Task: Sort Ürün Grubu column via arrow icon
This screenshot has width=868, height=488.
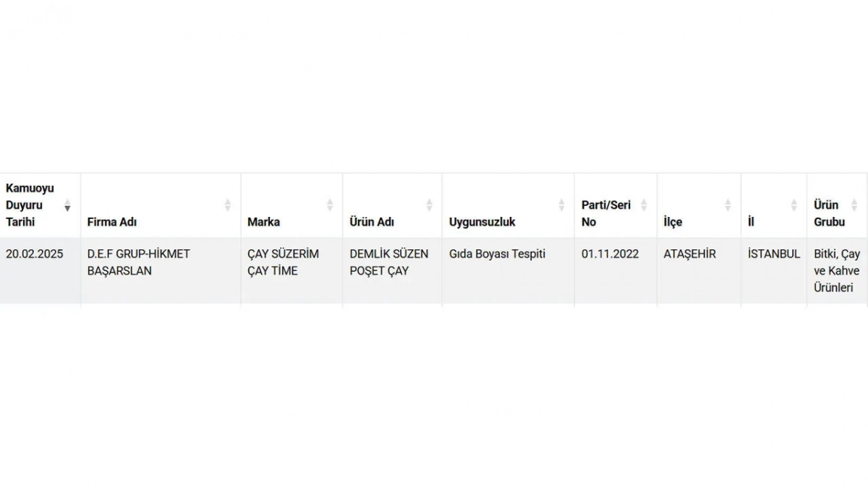Action: coord(855,205)
